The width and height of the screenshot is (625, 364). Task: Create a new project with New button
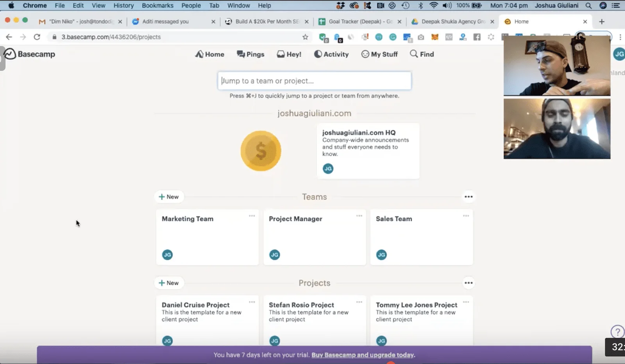coord(169,283)
